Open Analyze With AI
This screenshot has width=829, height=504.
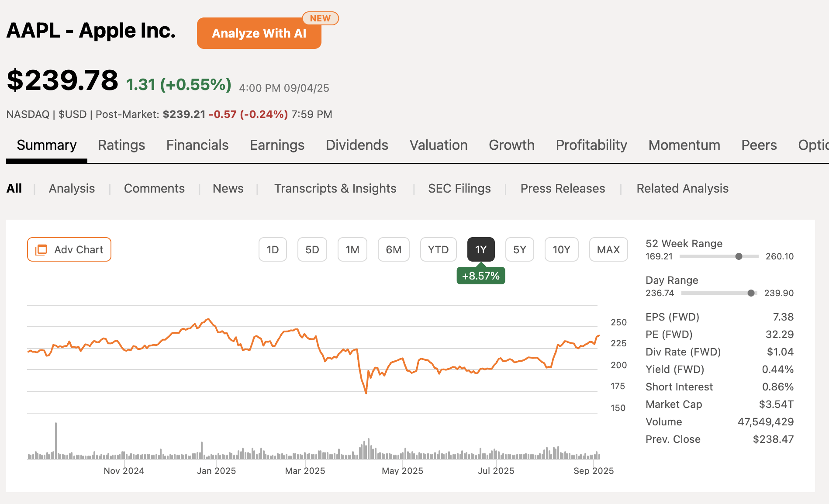point(259,33)
